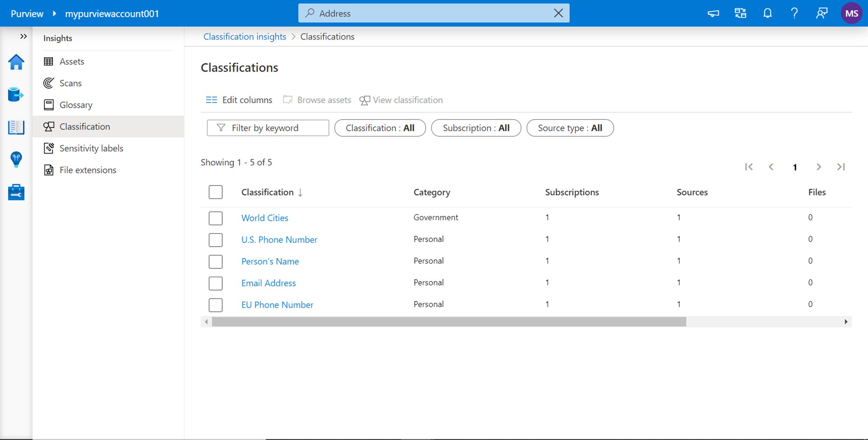868x440 pixels.
Task: Open the U.S. Phone Number classification link
Action: (279, 240)
